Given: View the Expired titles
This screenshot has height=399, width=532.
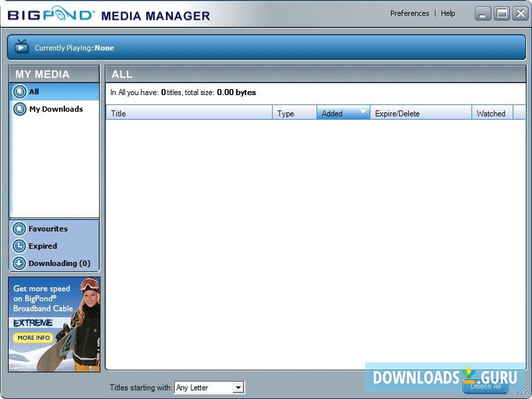Looking at the screenshot, I should pyautogui.click(x=43, y=246).
